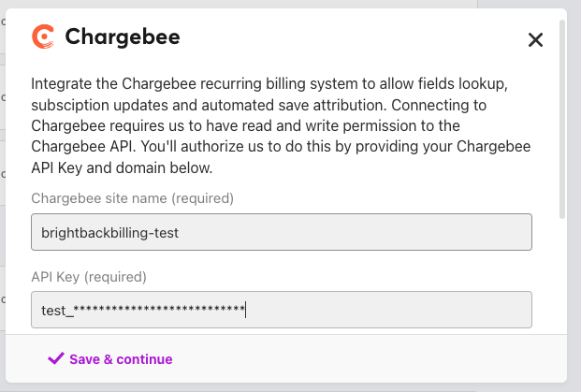Click empty space right of the API key text
This screenshot has height=392, width=581.
pyautogui.click(x=387, y=310)
